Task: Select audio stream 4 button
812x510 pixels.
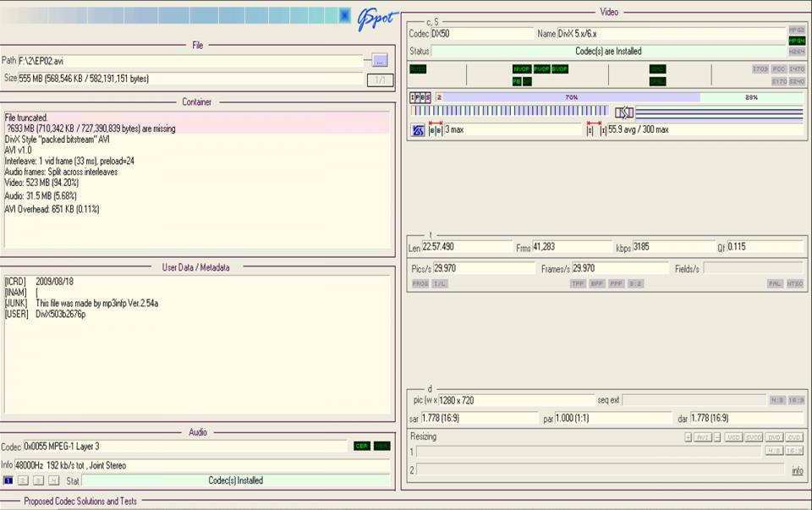Action: pos(54,480)
